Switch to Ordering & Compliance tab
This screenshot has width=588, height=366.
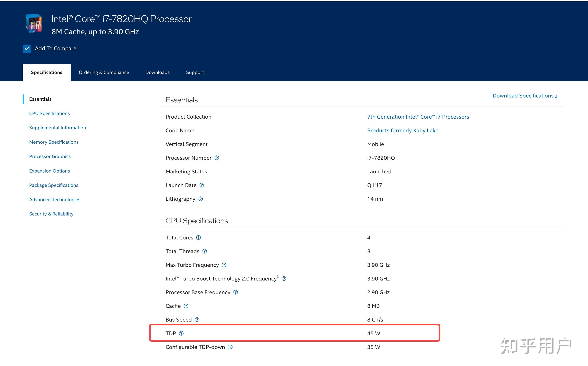tap(104, 72)
